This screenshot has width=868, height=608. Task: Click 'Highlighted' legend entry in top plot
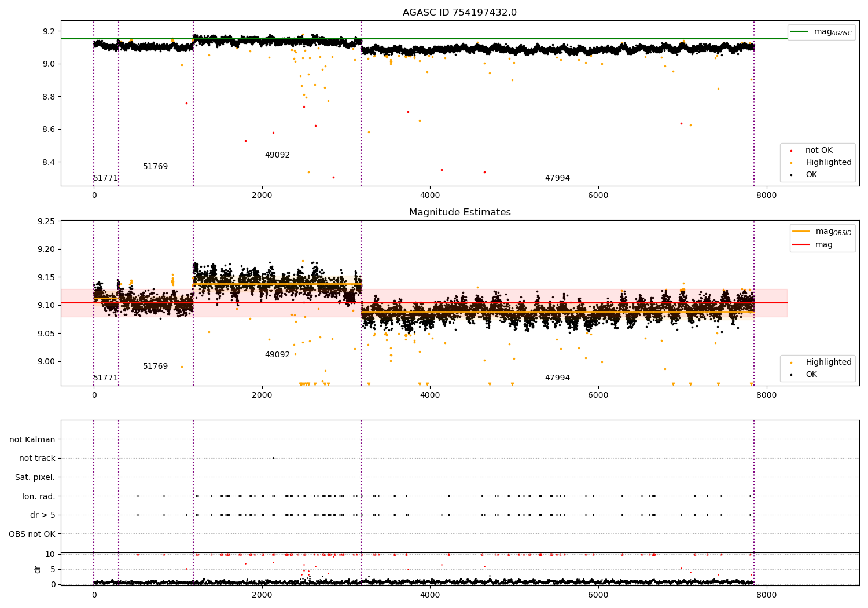[828, 163]
